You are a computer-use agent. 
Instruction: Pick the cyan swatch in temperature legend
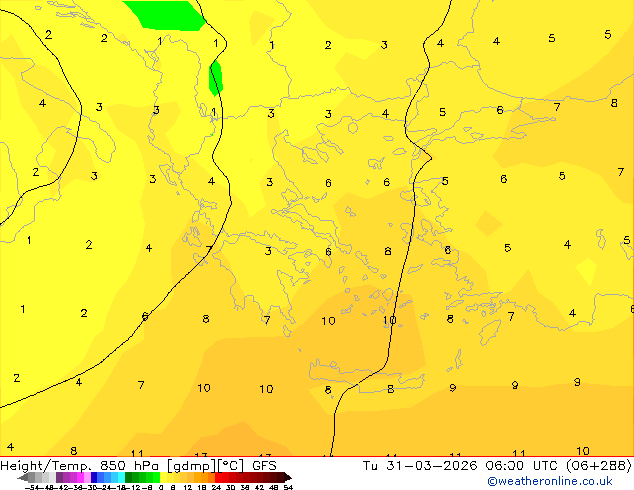122,477
